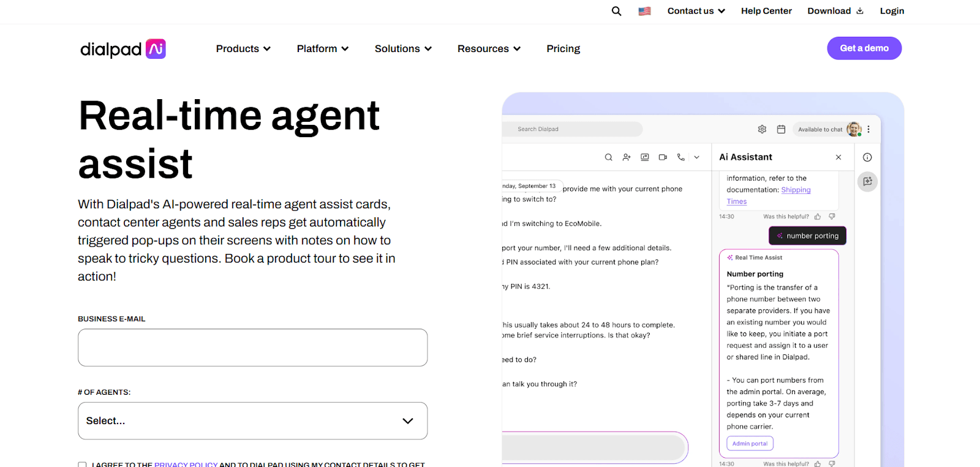Click the Download link text
The height and width of the screenshot is (467, 980).
(829, 11)
